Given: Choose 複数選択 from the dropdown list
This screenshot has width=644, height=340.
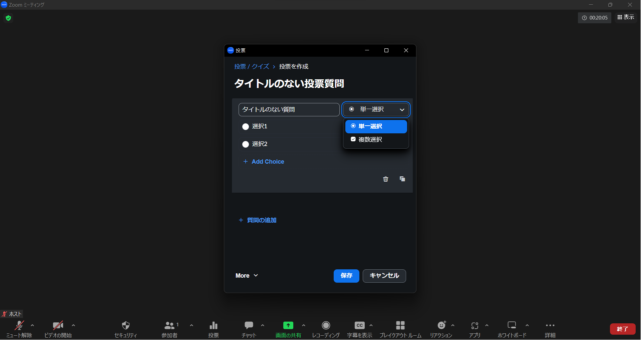Looking at the screenshot, I should click(x=370, y=140).
